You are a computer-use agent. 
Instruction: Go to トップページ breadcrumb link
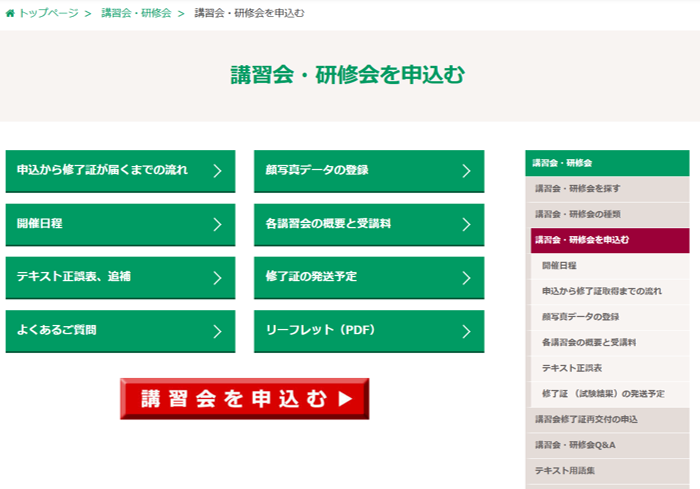[x=48, y=13]
